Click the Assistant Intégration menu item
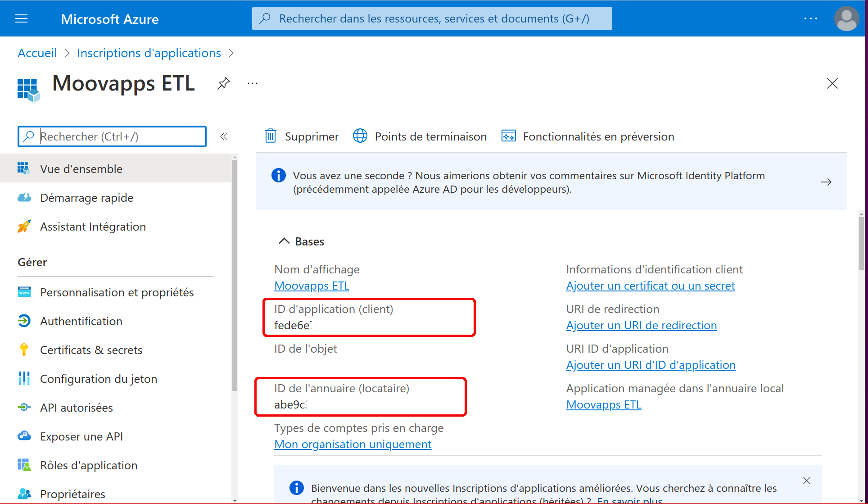The height and width of the screenshot is (504, 868). [x=92, y=226]
